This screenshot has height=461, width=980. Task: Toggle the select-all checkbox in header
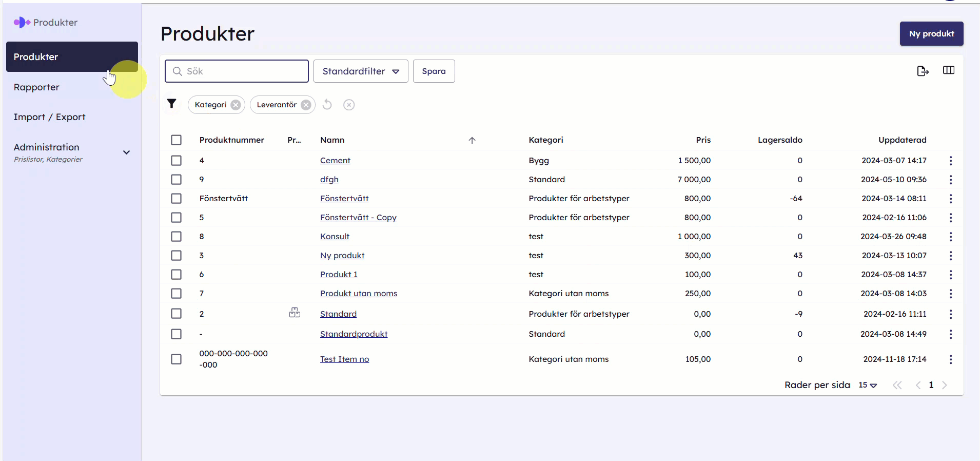coord(176,140)
